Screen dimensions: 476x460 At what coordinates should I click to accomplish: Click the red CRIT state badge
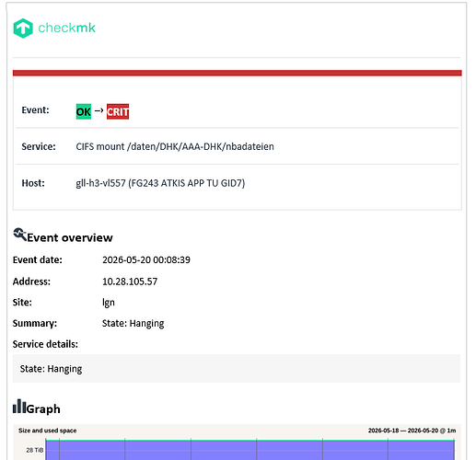[x=118, y=111]
